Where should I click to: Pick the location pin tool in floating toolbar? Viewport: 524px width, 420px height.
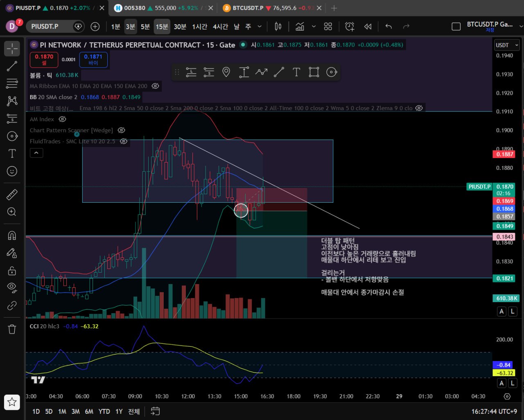coord(226,72)
